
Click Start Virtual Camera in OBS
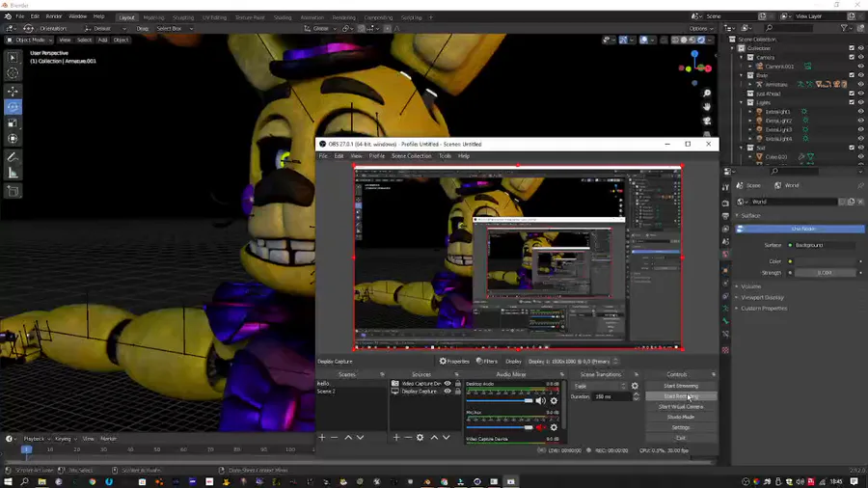[681, 407]
